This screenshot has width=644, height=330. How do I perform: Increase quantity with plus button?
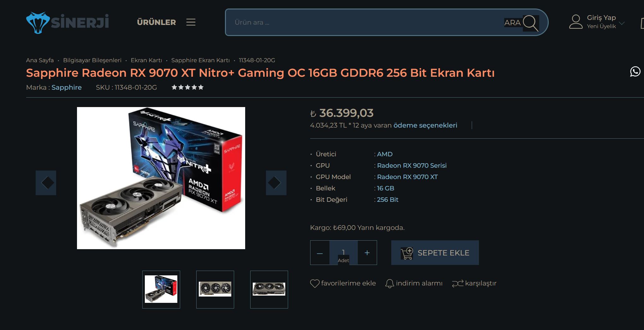coord(367,253)
